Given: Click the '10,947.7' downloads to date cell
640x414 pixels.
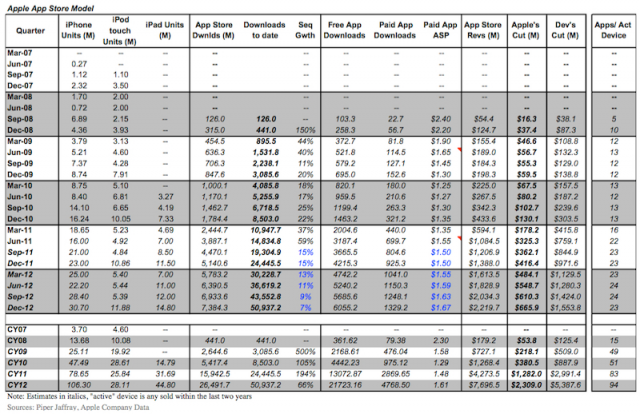Looking at the screenshot, I should 266,230.
